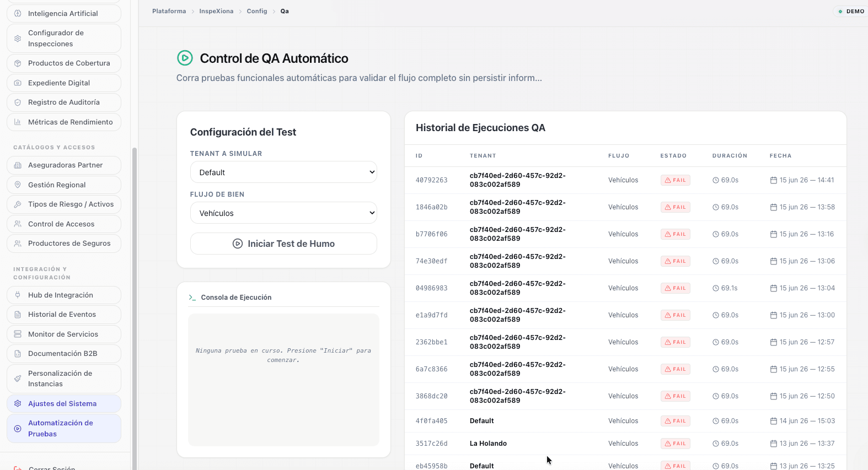Start the smoke test with Iniciar Test de Humo
This screenshot has width=868, height=470.
tap(283, 244)
